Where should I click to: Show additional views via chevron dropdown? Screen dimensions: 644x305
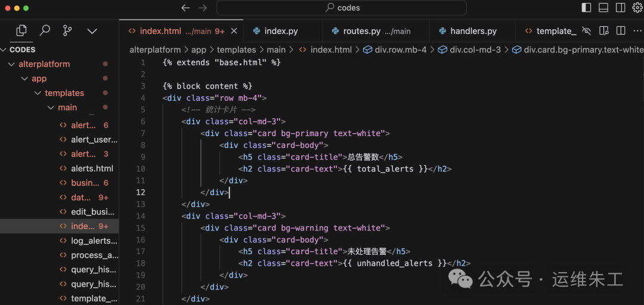coord(92,30)
